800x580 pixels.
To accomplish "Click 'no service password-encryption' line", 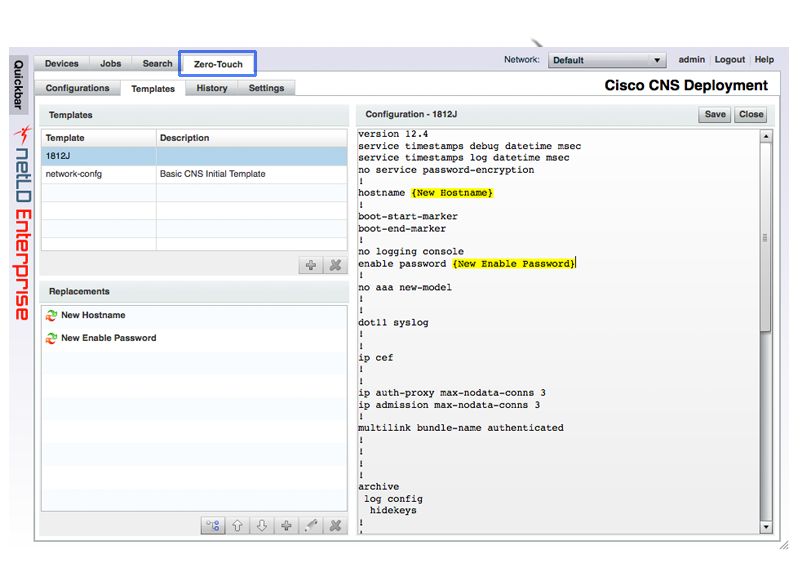I will tap(446, 170).
